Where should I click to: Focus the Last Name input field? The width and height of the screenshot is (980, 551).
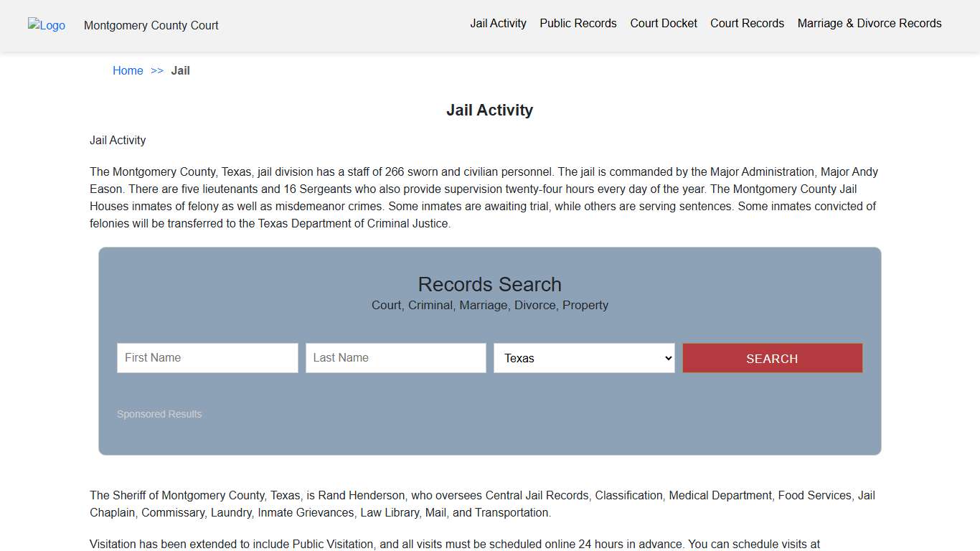tap(395, 357)
